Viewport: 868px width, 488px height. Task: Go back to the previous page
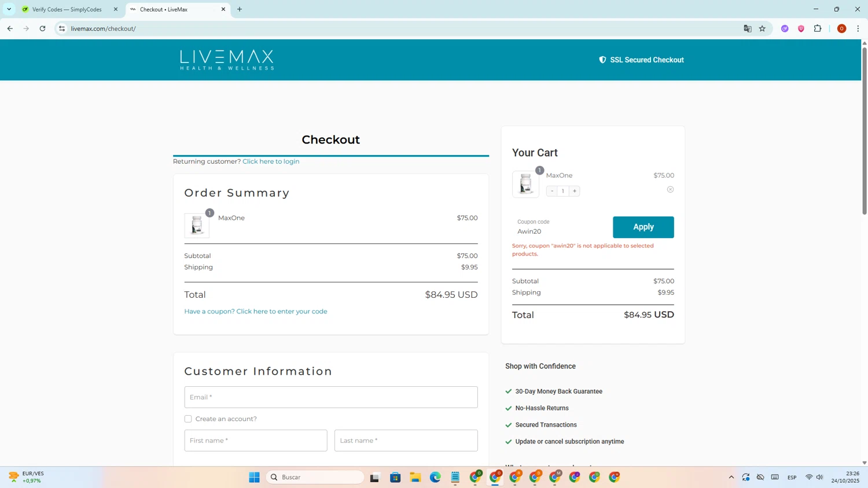(10, 28)
